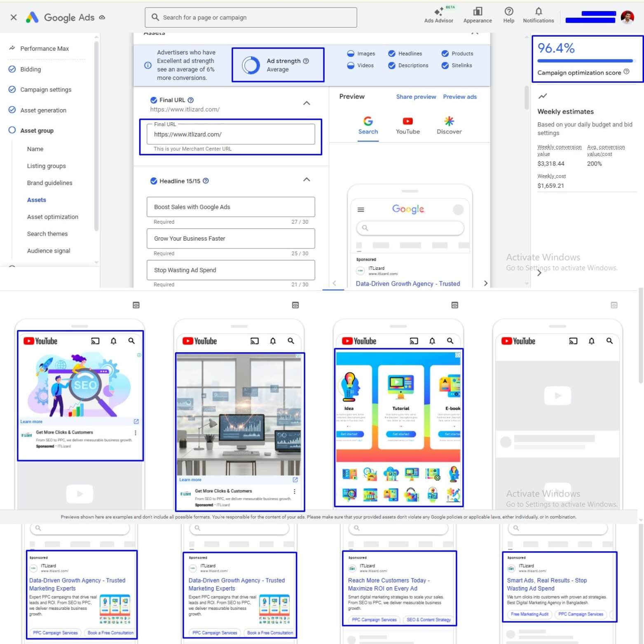Open the Help question mark icon
Image resolution: width=644 pixels, height=644 pixels.
[x=508, y=12]
